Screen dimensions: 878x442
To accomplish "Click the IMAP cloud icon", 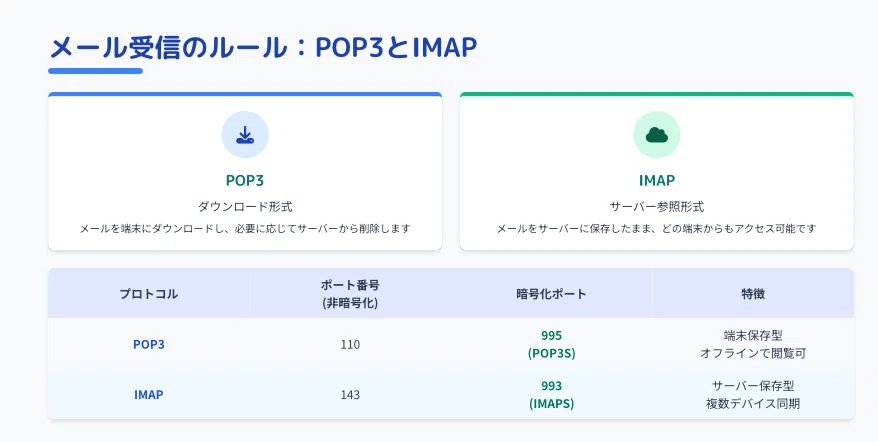I will coord(656,135).
